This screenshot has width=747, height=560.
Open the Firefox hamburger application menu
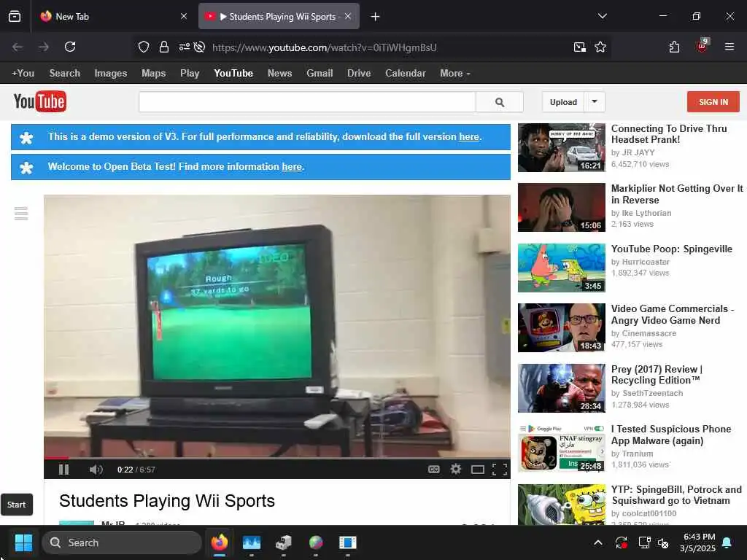coord(729,47)
